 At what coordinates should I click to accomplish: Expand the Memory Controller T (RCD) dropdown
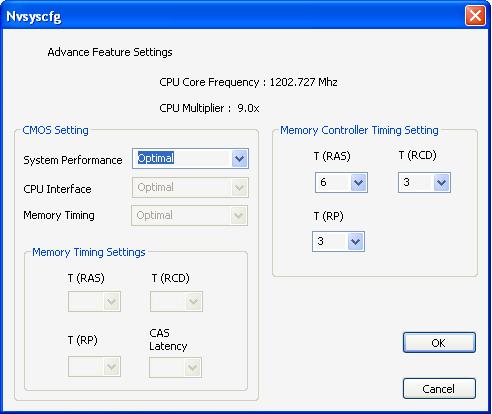441,183
